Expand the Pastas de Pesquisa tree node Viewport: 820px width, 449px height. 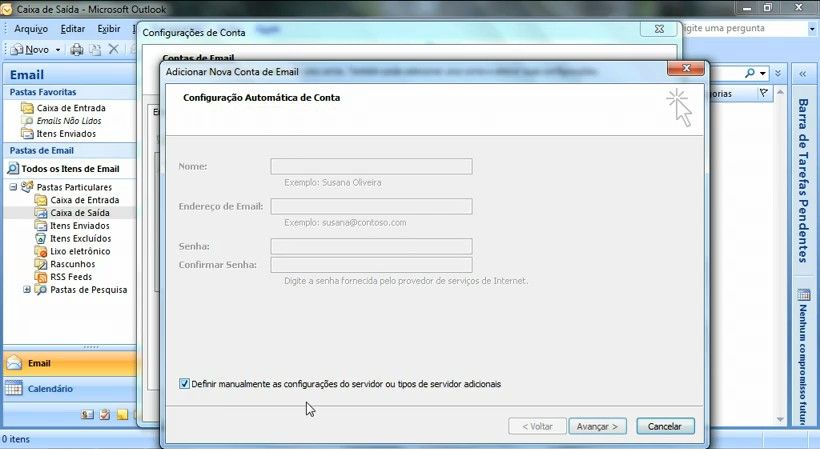(27, 290)
